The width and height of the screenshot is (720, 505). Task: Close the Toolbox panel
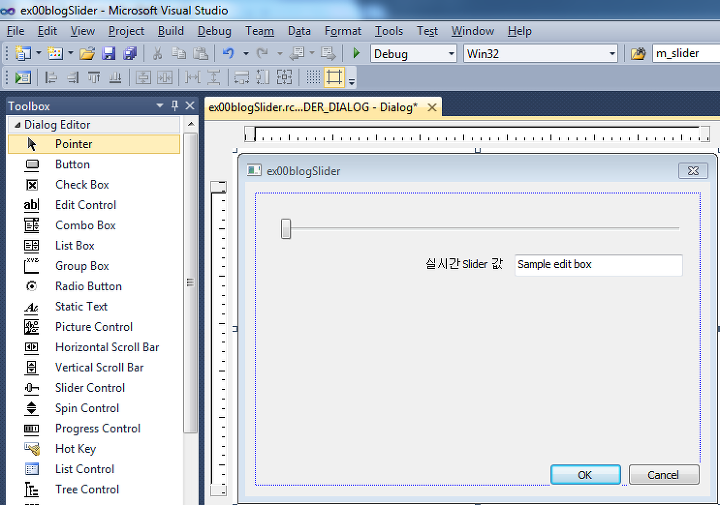pos(190,106)
